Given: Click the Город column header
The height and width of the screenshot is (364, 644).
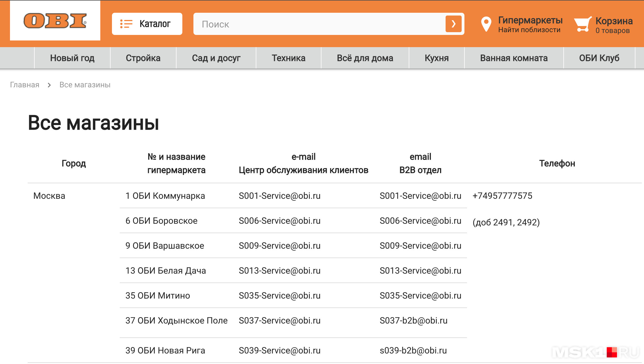Looking at the screenshot, I should (74, 163).
